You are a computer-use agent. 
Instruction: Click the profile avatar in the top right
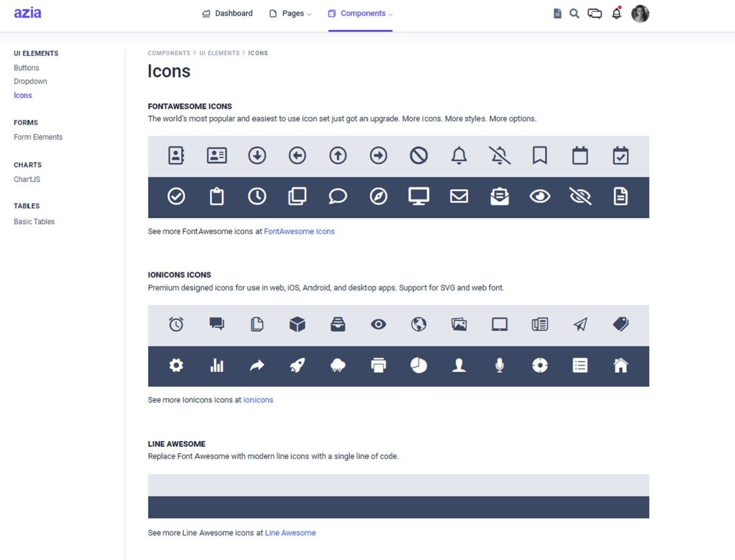click(x=640, y=13)
